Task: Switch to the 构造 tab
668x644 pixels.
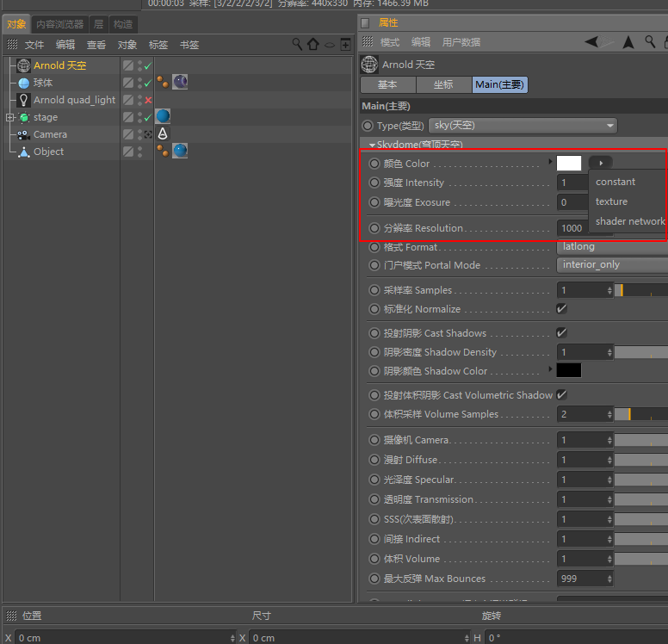Action: coord(123,24)
